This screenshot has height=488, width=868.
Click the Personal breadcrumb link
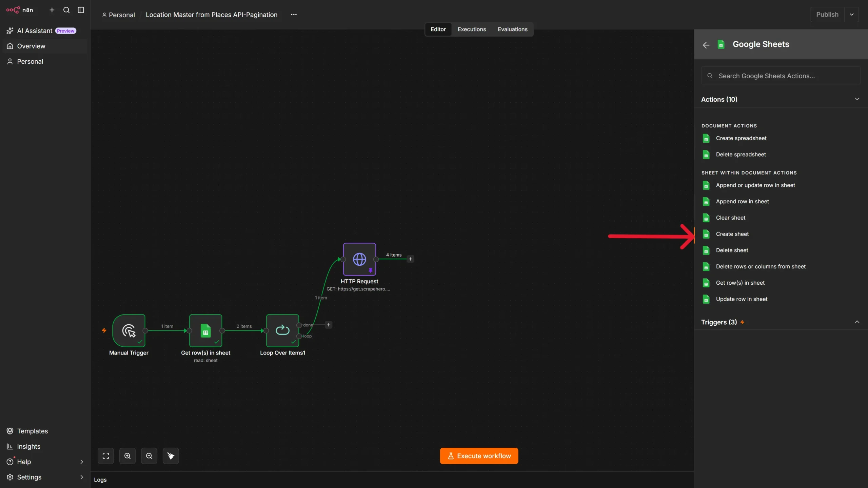pyautogui.click(x=119, y=15)
